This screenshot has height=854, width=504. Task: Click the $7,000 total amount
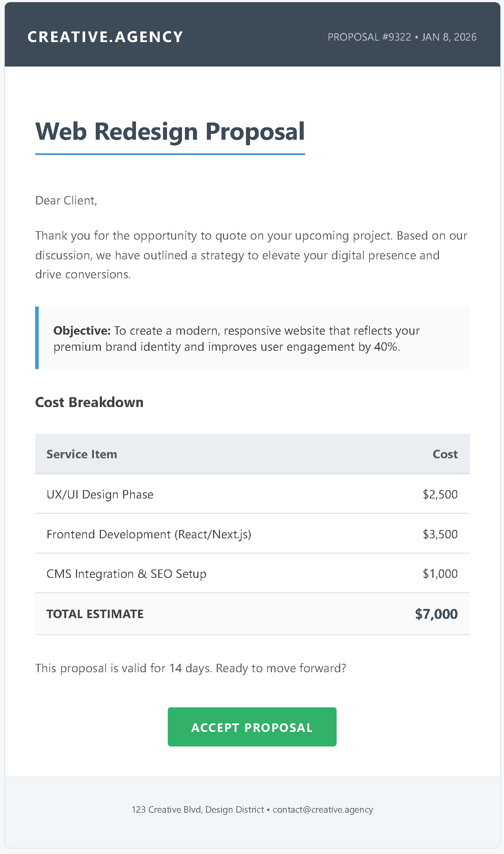436,614
